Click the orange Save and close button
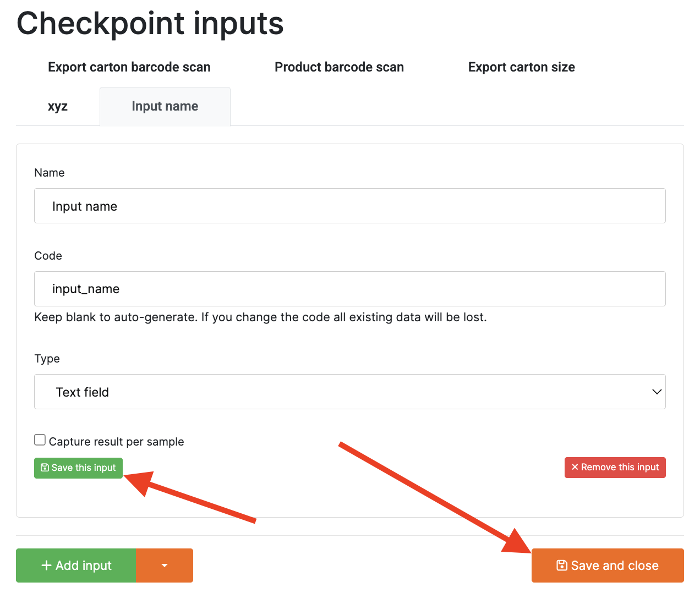 coord(607,565)
